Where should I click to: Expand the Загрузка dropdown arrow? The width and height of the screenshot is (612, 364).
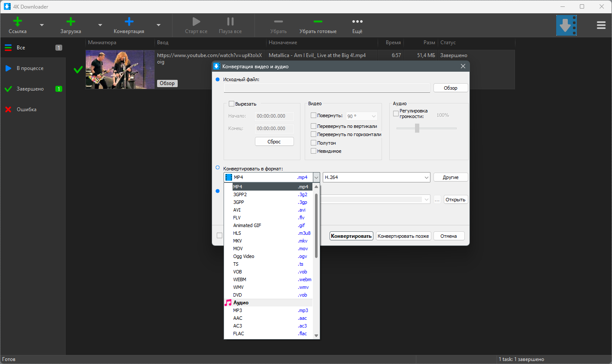[100, 25]
